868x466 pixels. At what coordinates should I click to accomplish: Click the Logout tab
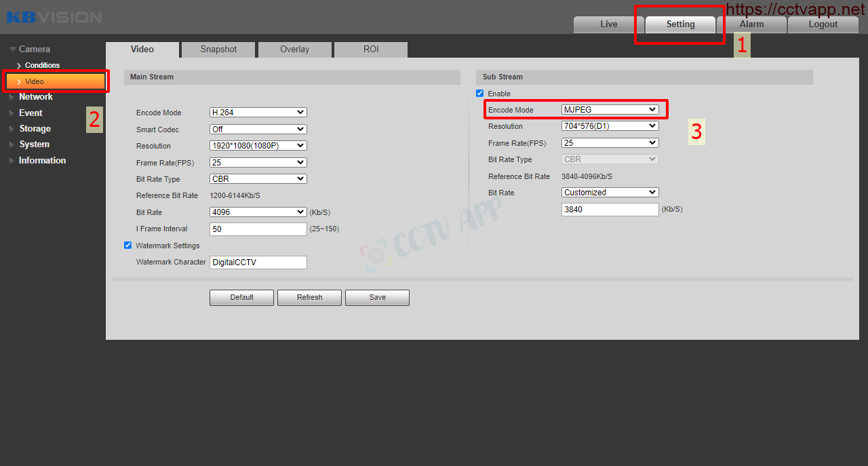(823, 24)
